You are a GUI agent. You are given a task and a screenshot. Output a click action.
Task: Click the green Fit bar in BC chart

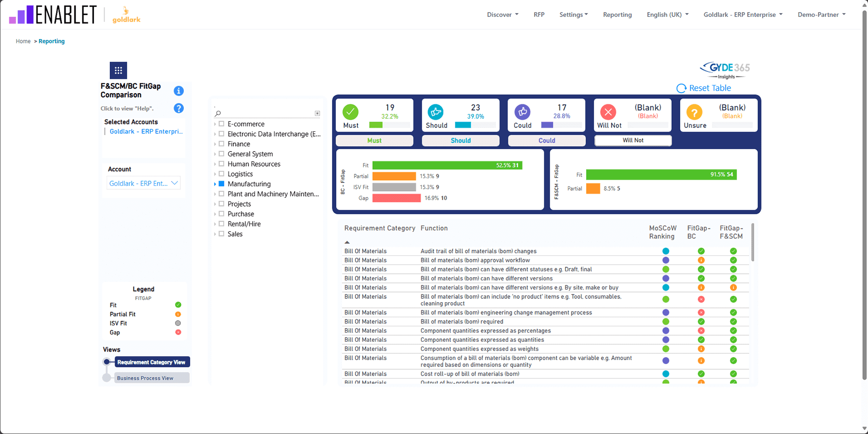[447, 165]
